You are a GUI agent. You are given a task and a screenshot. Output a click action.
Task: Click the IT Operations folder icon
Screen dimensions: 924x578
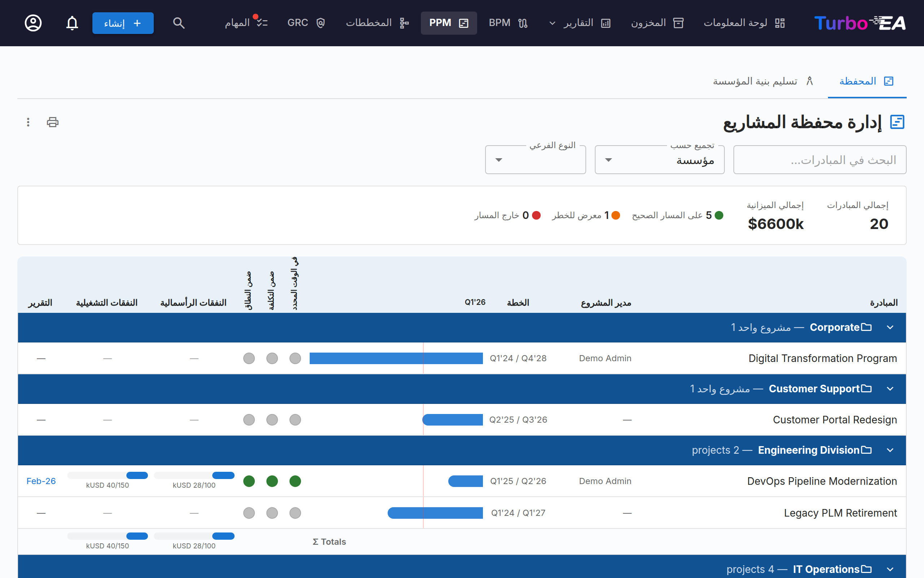[866, 569]
